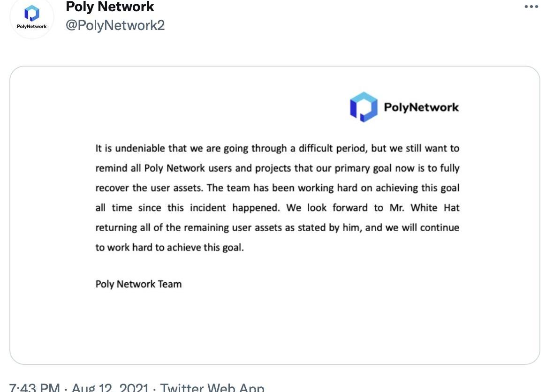Click the words 'Mr. White Hat' in the letter

425,207
